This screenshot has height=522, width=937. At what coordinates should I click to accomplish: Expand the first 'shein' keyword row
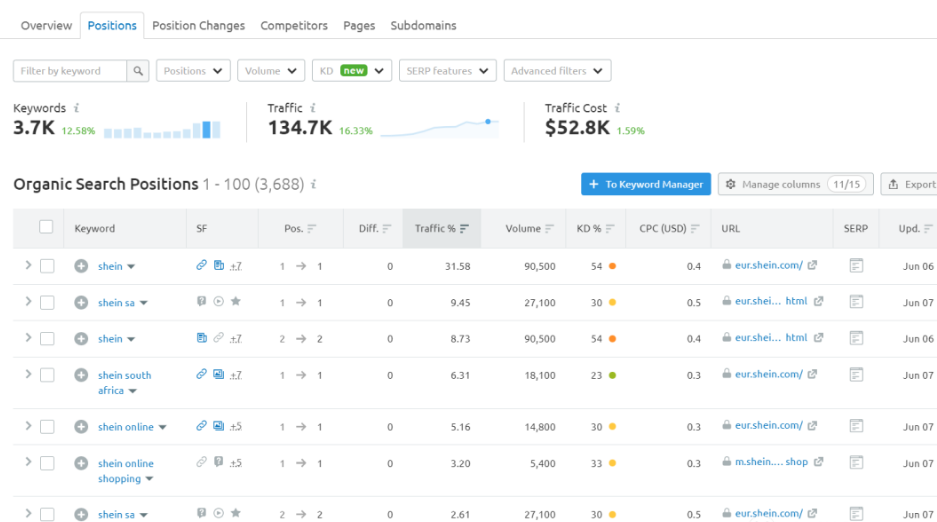coord(28,266)
